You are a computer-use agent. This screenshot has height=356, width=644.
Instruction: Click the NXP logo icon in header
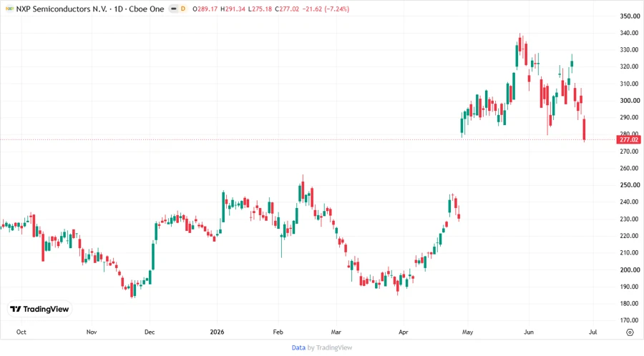[9, 9]
